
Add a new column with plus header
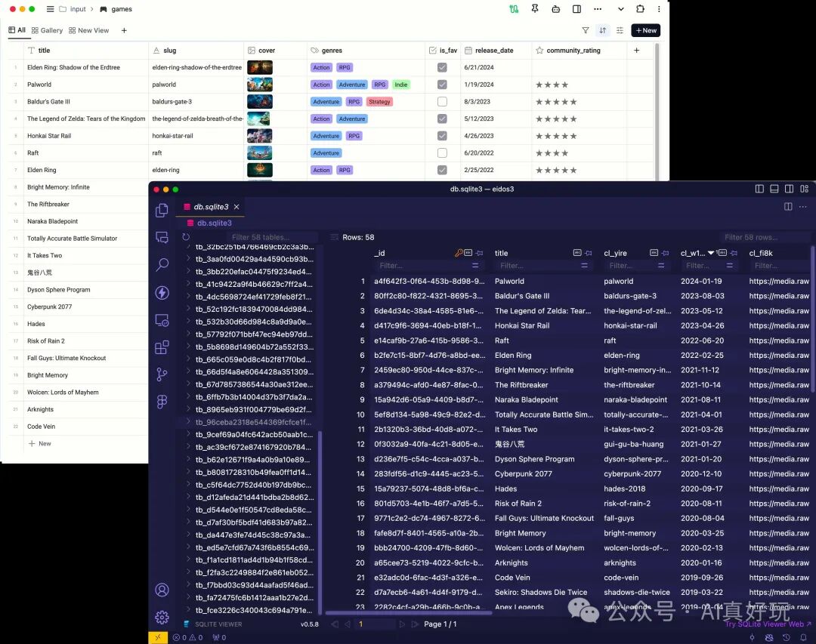[636, 51]
